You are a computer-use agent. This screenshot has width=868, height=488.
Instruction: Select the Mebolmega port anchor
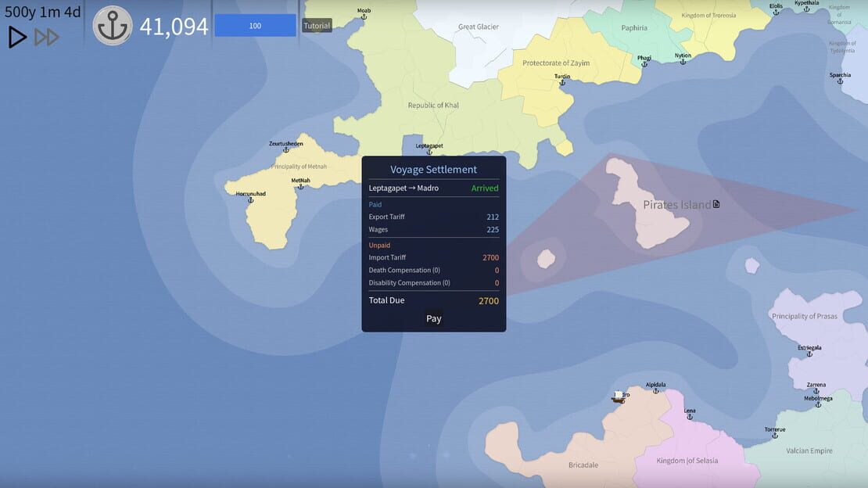(818, 405)
